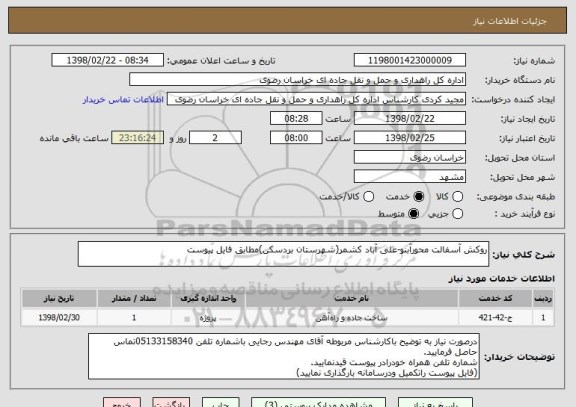
Task: Click the need date cell 1398/02/30
Action: coord(59,317)
